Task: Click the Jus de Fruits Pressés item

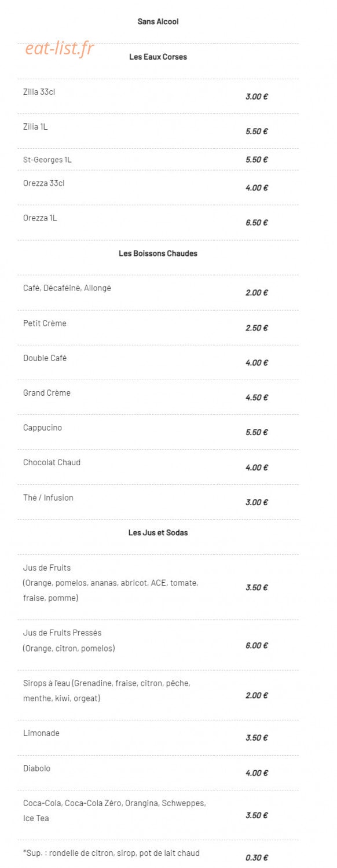Action: pyautogui.click(x=69, y=641)
